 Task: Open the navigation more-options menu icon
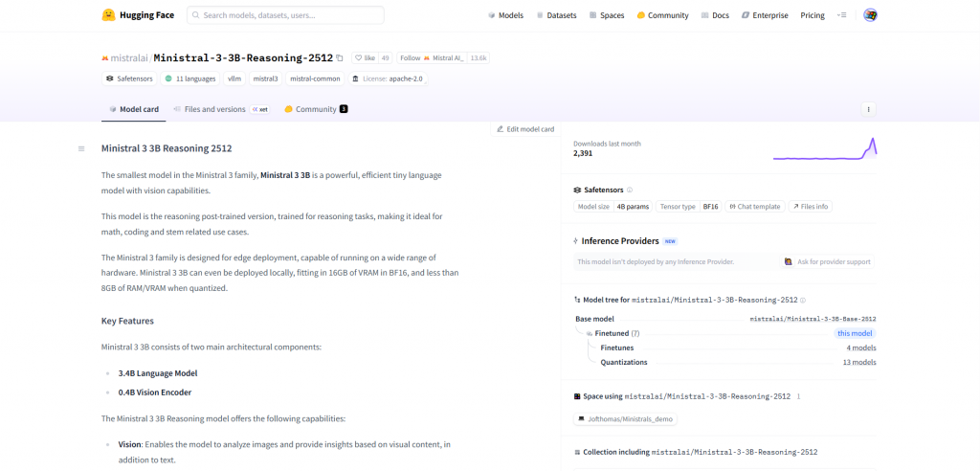point(841,15)
